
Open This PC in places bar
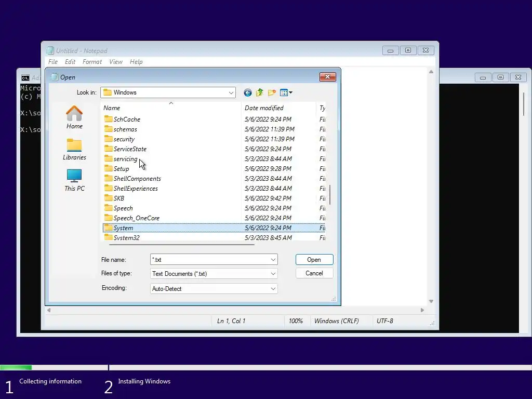tap(74, 180)
